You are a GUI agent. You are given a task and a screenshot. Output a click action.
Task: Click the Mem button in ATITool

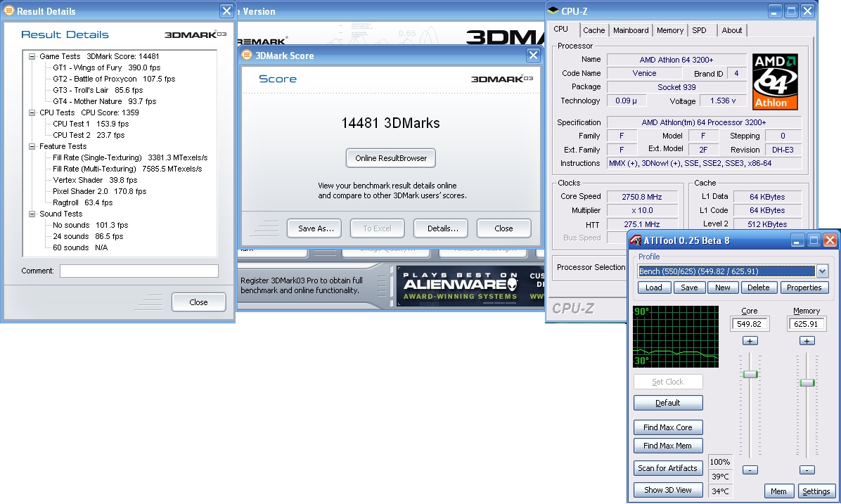point(779,491)
